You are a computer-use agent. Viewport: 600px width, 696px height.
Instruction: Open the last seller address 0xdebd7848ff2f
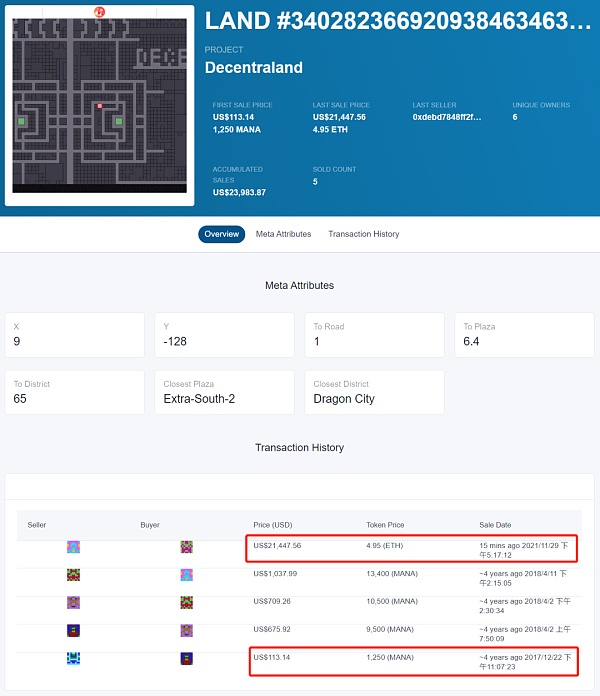[x=447, y=117]
